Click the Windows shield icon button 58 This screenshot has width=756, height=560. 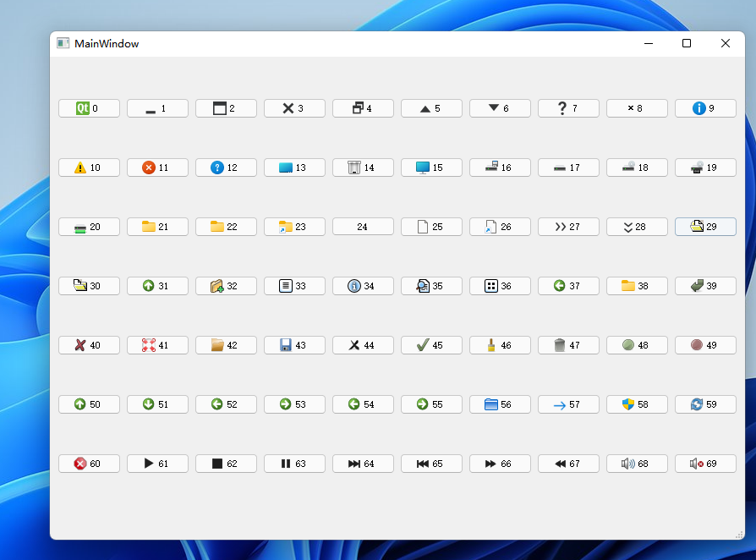pyautogui.click(x=637, y=404)
